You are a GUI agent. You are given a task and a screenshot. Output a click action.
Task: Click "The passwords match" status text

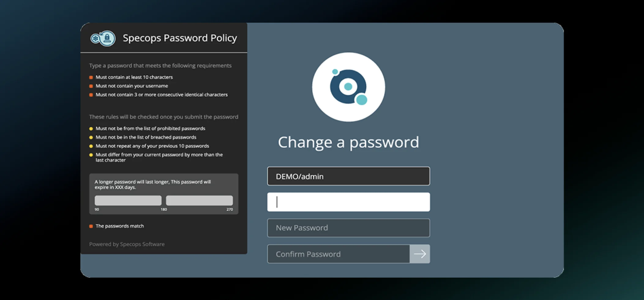click(x=120, y=226)
